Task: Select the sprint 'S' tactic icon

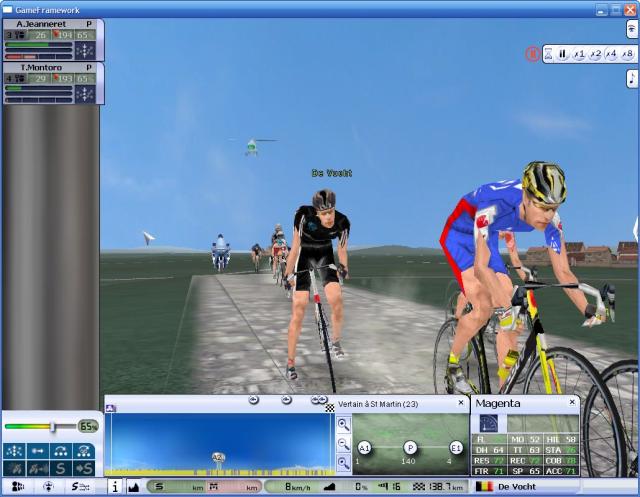Action: pyautogui.click(x=62, y=468)
